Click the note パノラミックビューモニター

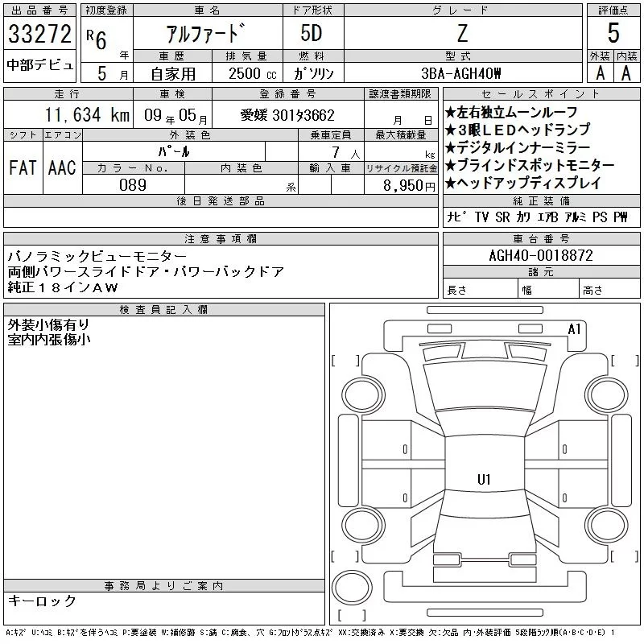(97, 256)
